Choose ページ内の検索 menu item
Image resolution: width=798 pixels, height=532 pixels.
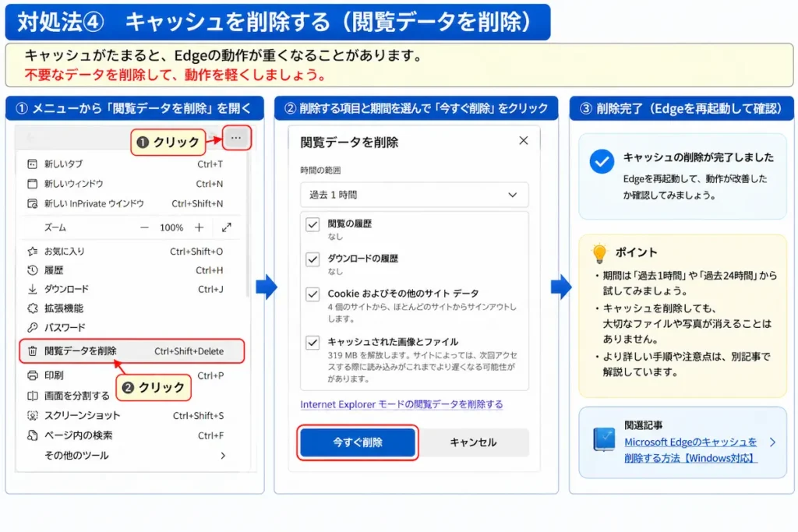(x=125, y=435)
